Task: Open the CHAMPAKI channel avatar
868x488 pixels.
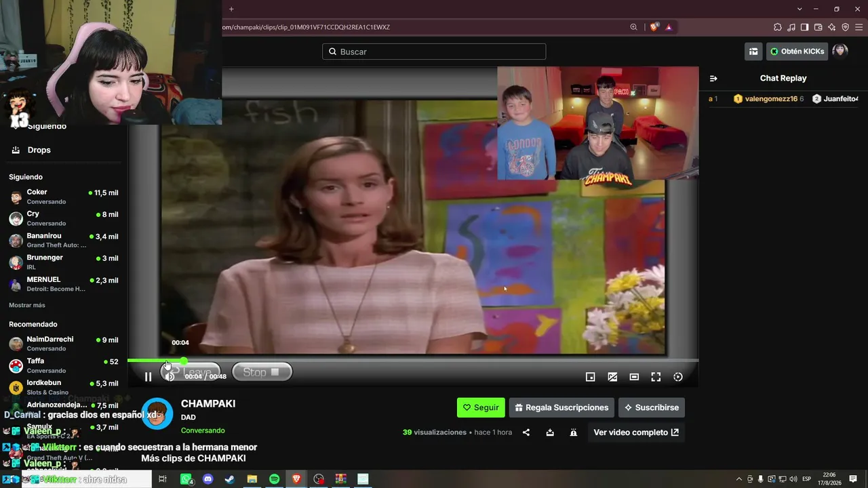Action: (157, 413)
